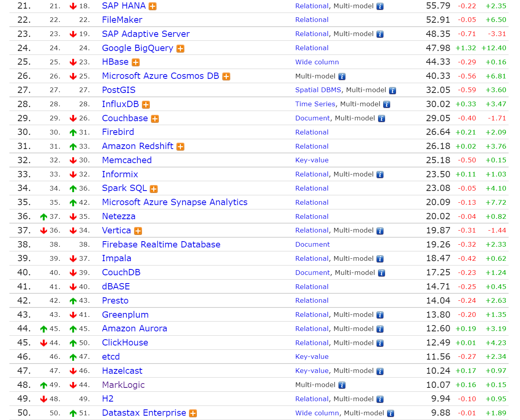Click the info icon in the MarkLogic row
Image resolution: width=520 pixels, height=420 pixels.
[342, 385]
